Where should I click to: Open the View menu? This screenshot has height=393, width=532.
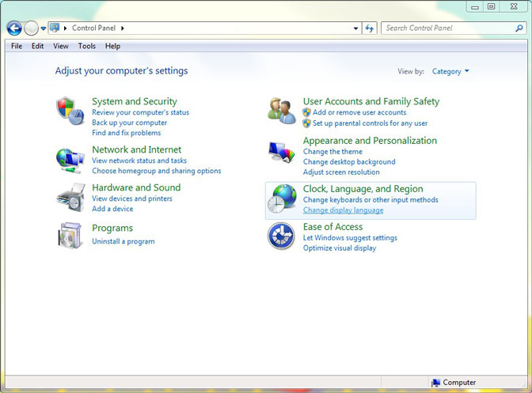pos(61,46)
